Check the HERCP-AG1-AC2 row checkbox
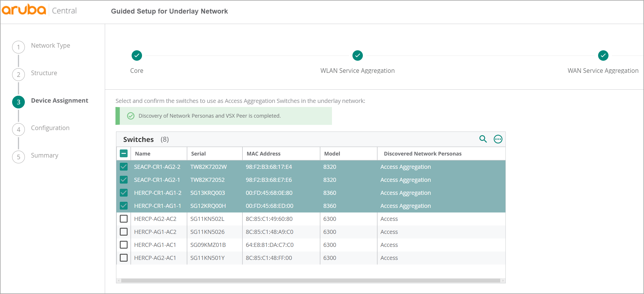This screenshot has width=644, height=294. tap(124, 232)
